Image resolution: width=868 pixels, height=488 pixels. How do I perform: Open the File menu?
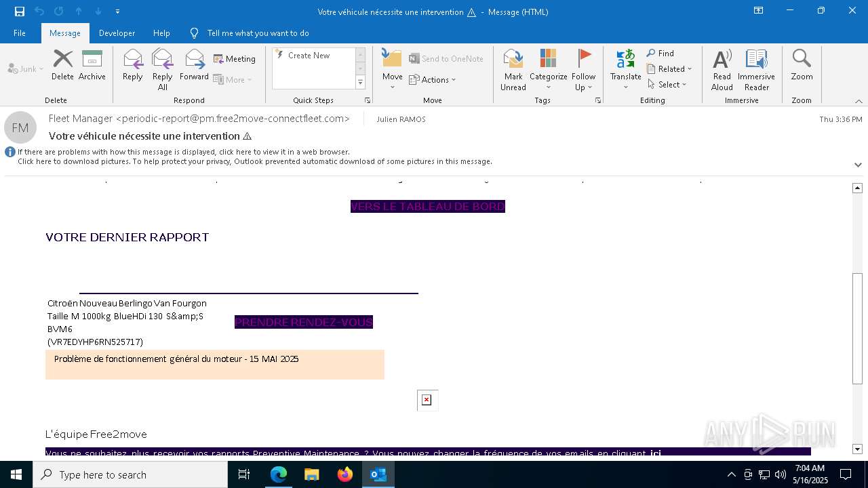click(x=20, y=33)
